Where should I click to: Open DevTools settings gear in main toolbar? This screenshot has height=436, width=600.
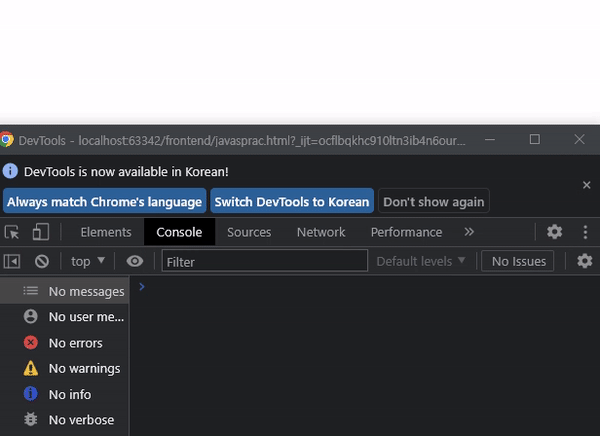point(554,232)
